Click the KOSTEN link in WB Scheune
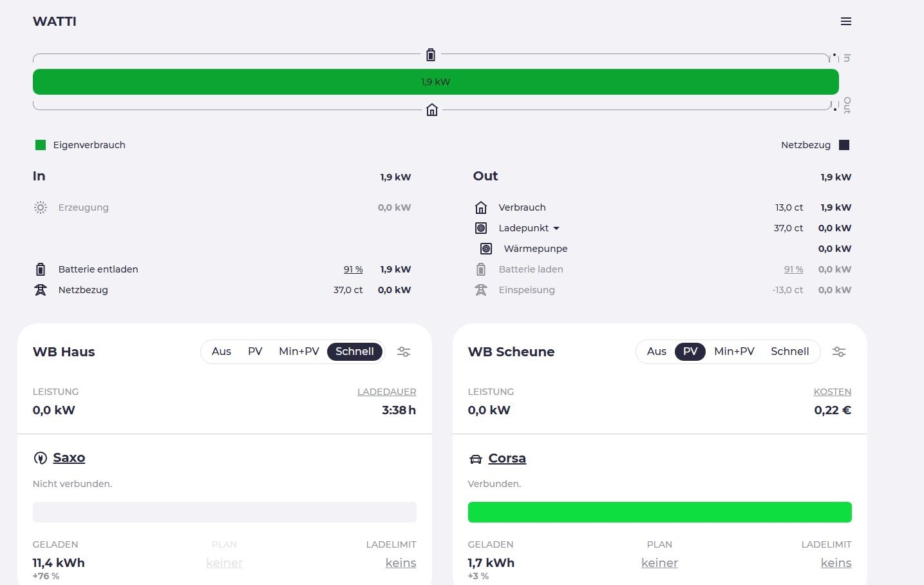The image size is (924, 585). [832, 392]
